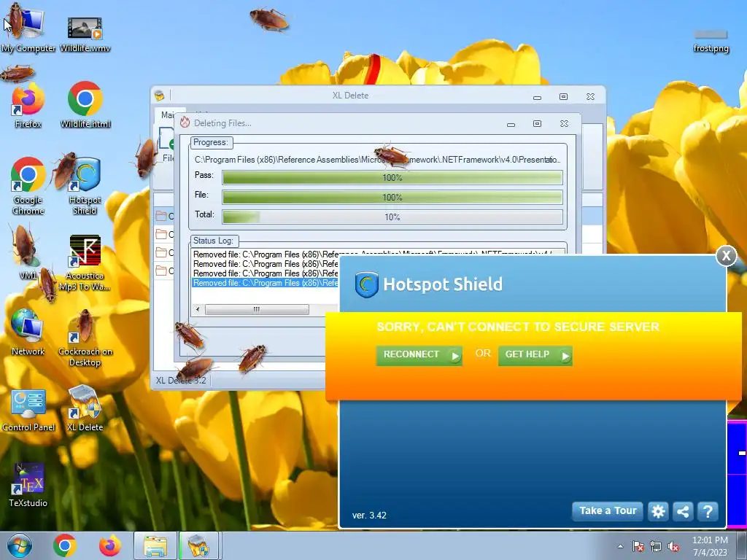Click current file path in Progress group
The height and width of the screenshot is (560, 747).
point(377,160)
